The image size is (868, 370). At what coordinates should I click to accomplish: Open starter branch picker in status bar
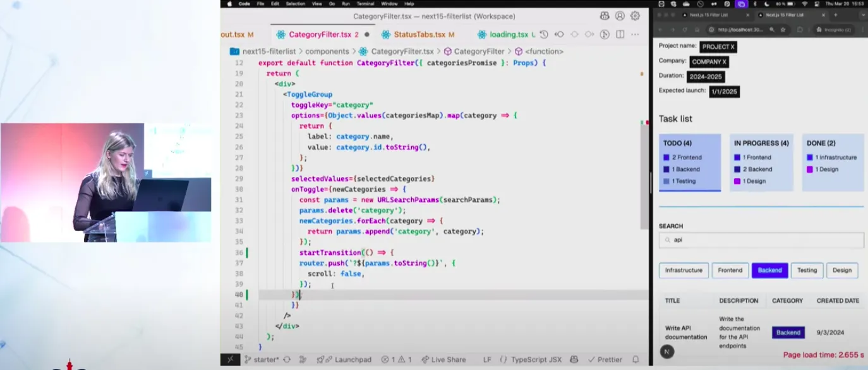click(x=262, y=359)
